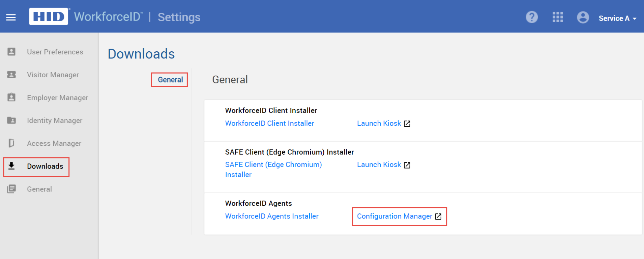Screen dimensions: 644x259
Task: Download SAFE Client (Edge Chromium) Installer
Action: tap(273, 170)
